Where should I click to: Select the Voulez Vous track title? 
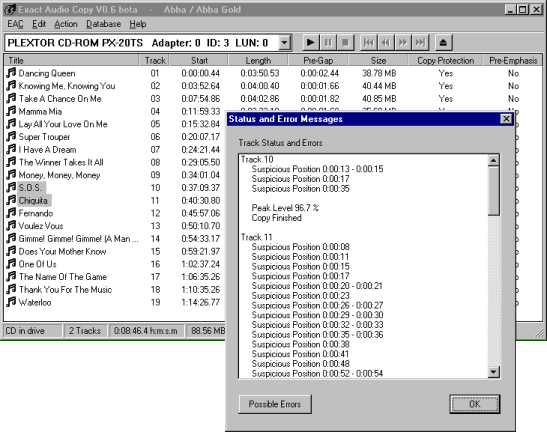coord(41,226)
